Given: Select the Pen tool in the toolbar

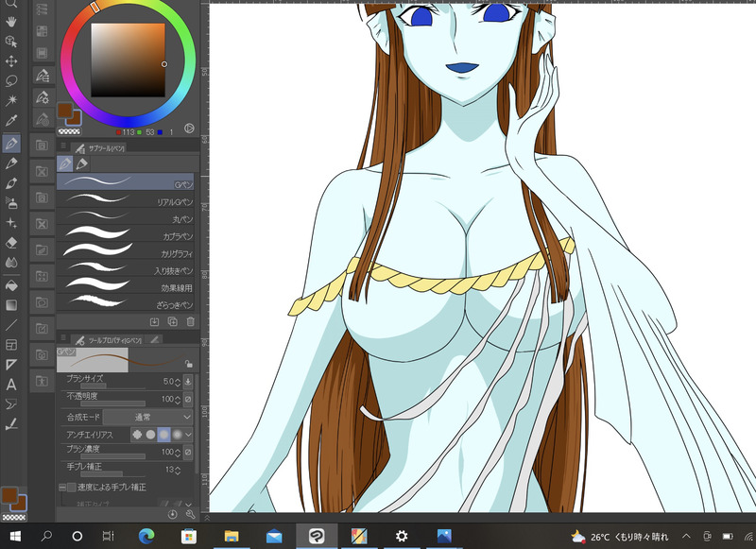Looking at the screenshot, I should 11,143.
